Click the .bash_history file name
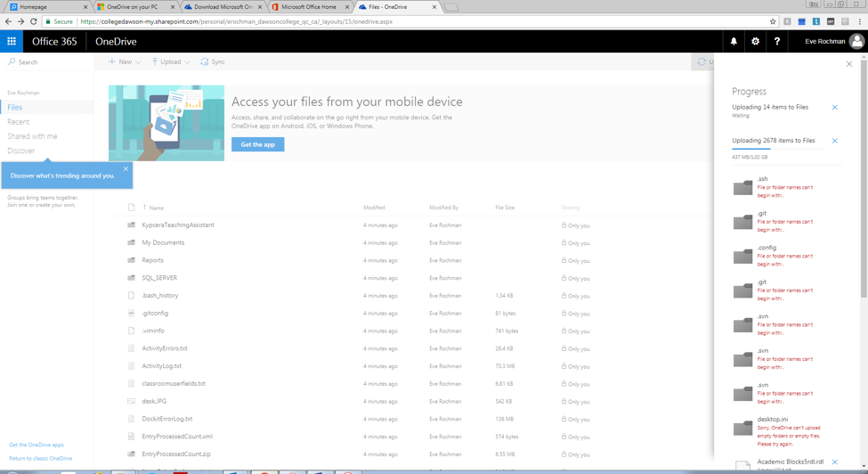The width and height of the screenshot is (868, 474). tap(160, 296)
